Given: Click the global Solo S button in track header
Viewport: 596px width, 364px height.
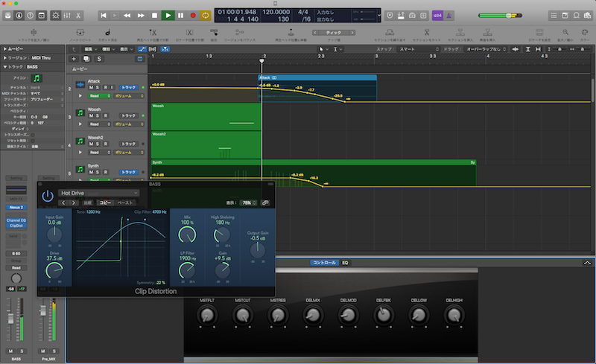Looking at the screenshot, I should coord(99,59).
